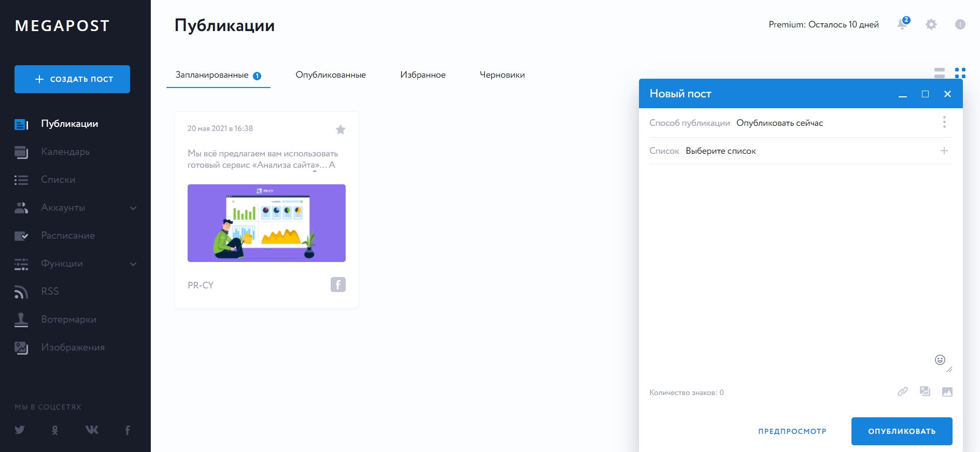Click the Аккаунты people icon
The width and height of the screenshot is (980, 452).
tap(21, 208)
